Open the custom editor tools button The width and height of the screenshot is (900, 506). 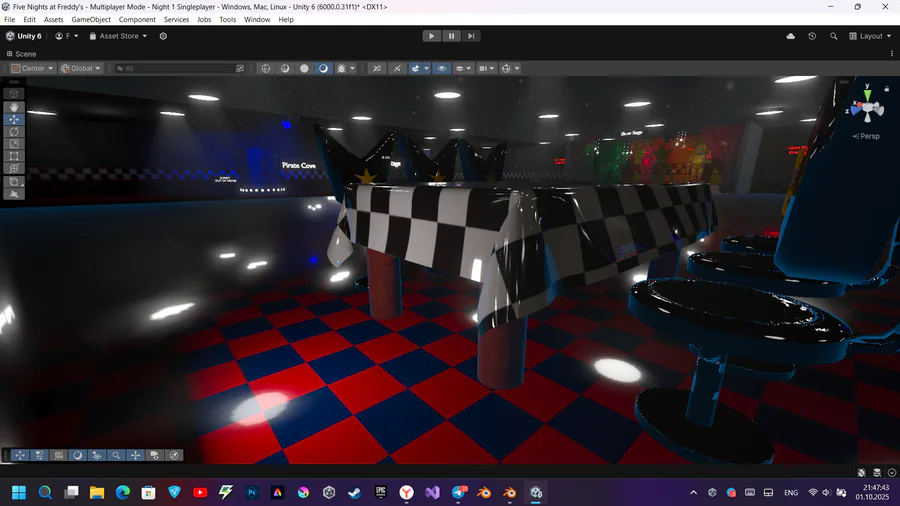(14, 182)
